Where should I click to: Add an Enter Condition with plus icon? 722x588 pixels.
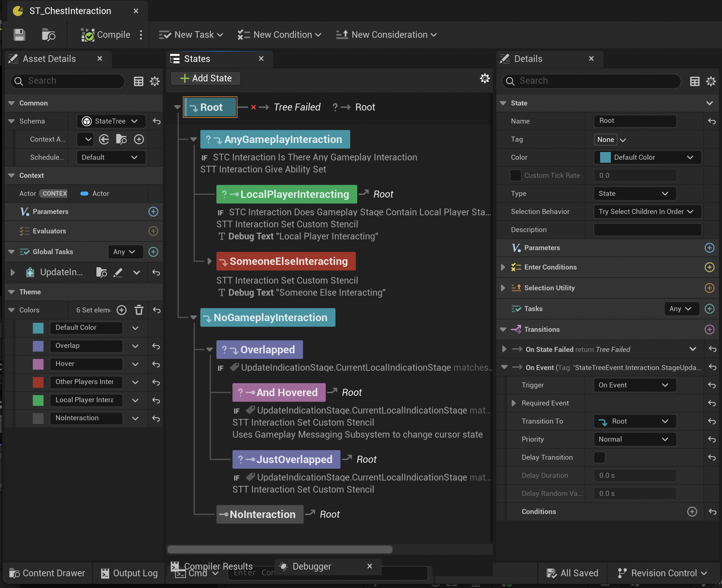coord(709,267)
